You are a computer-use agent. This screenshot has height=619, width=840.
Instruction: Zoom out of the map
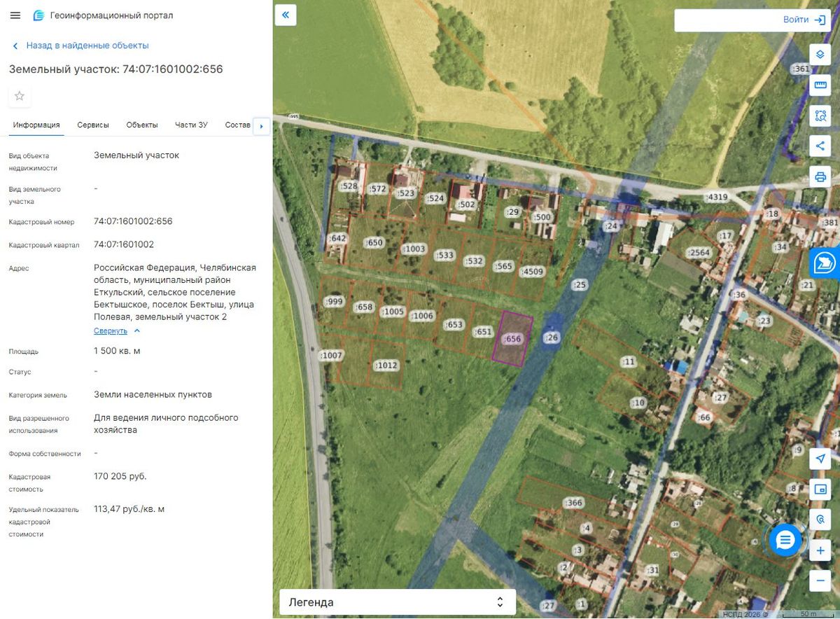click(x=820, y=580)
